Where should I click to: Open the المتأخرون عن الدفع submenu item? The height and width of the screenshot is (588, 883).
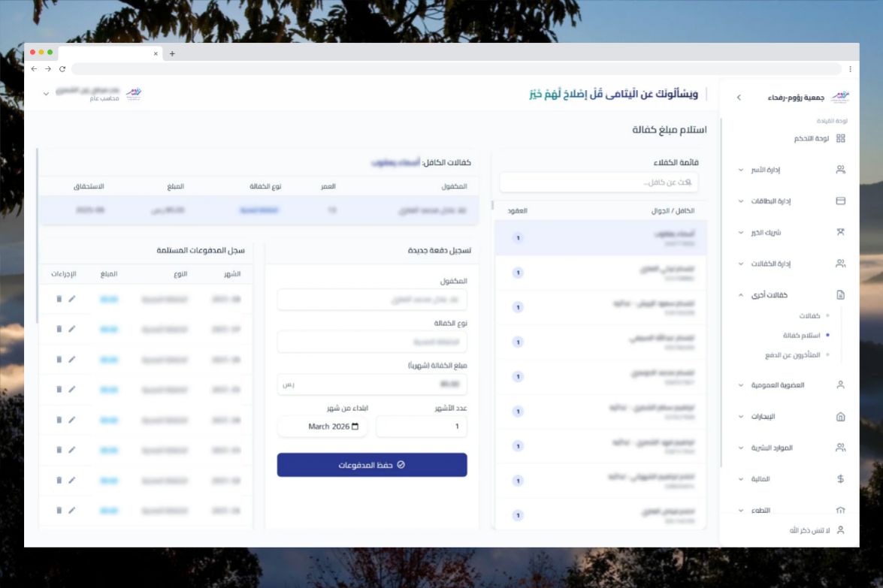(792, 355)
